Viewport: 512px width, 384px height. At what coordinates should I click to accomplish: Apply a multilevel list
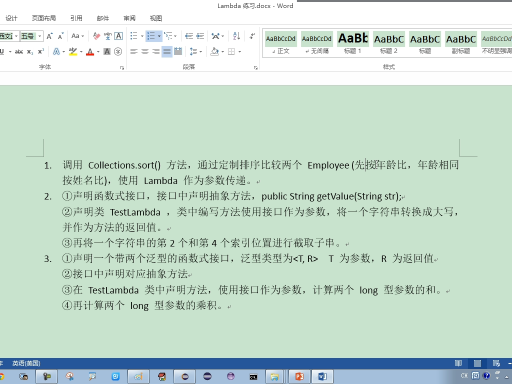click(168, 36)
